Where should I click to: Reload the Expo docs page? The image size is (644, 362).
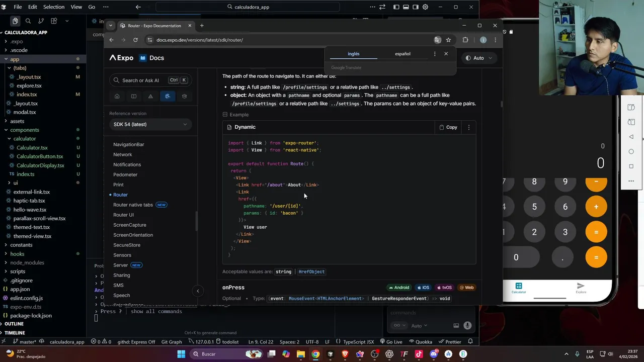click(135, 40)
